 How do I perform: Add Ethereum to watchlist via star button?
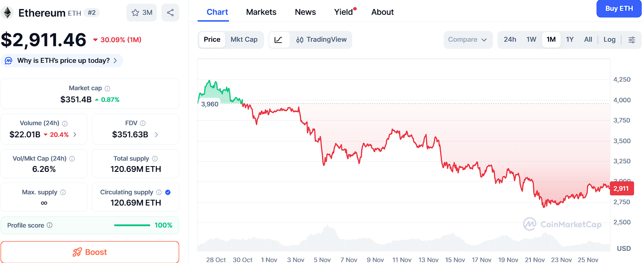click(142, 13)
